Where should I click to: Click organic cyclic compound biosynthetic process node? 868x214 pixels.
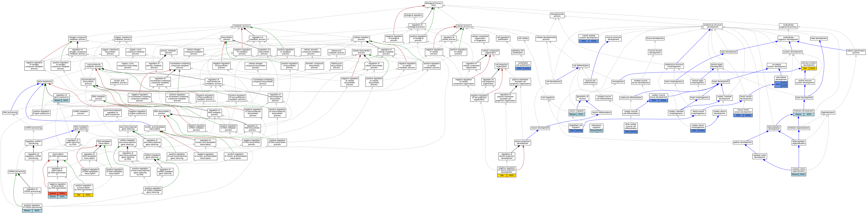point(128,65)
